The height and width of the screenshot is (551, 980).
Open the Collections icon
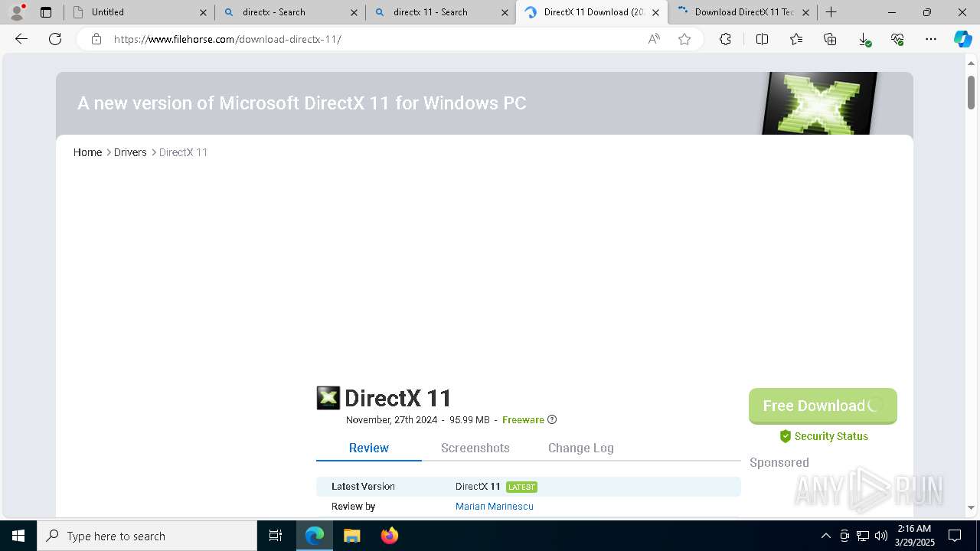pyautogui.click(x=830, y=39)
